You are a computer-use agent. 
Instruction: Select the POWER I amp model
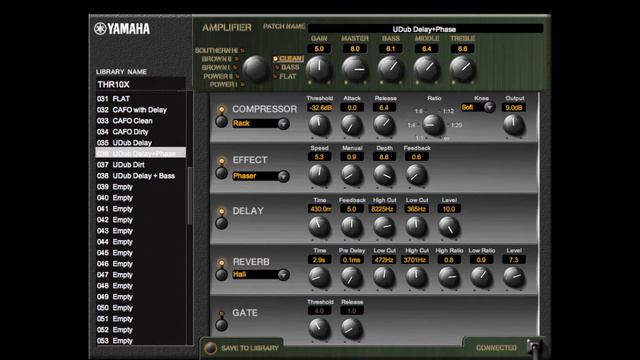[x=227, y=84]
